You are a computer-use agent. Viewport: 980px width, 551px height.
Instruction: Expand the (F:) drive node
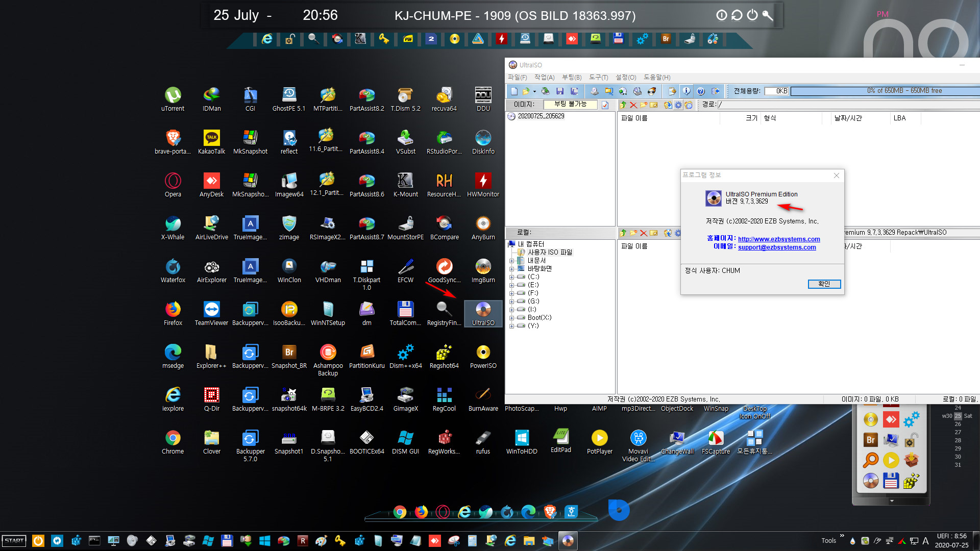point(511,293)
